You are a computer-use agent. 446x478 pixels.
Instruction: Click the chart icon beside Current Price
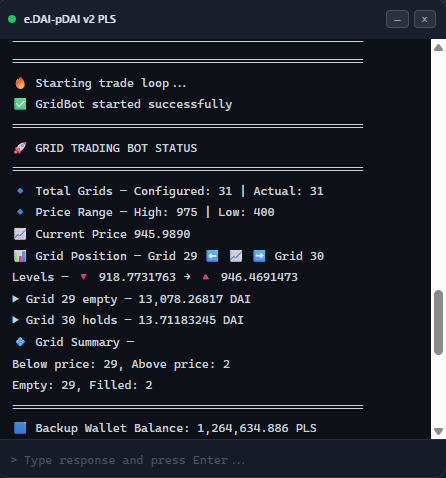20,234
